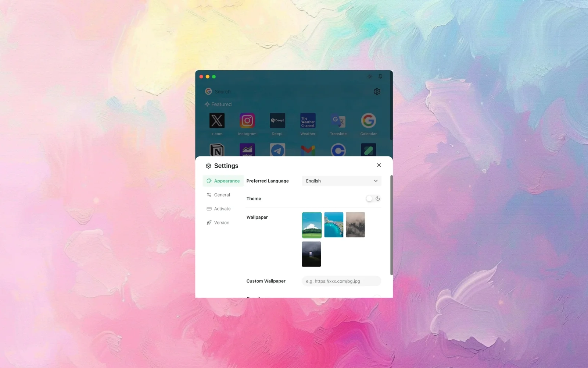The width and height of the screenshot is (588, 368).
Task: Open the Gmail app icon
Action: point(308,150)
